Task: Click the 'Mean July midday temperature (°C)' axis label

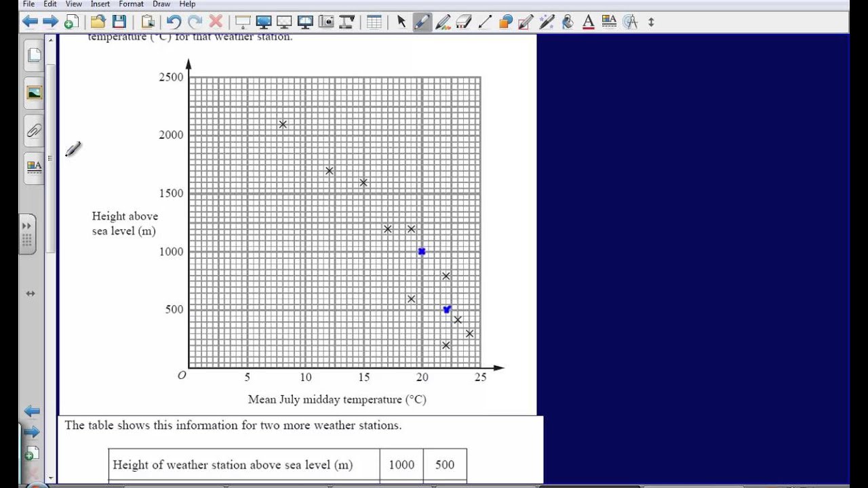Action: pos(337,399)
